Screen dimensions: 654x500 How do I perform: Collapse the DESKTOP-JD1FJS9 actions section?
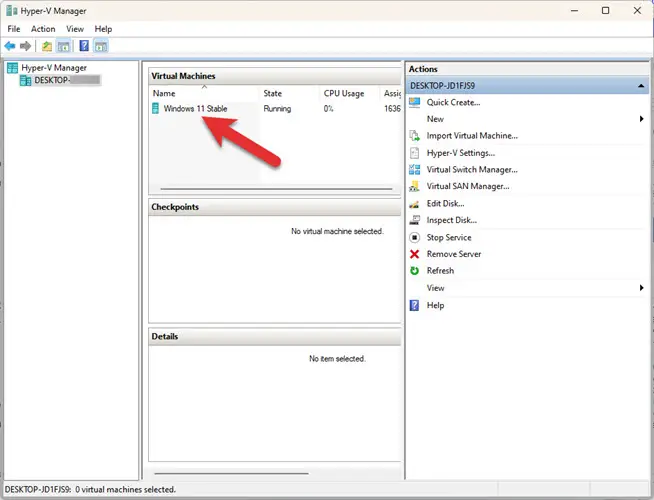pos(641,85)
